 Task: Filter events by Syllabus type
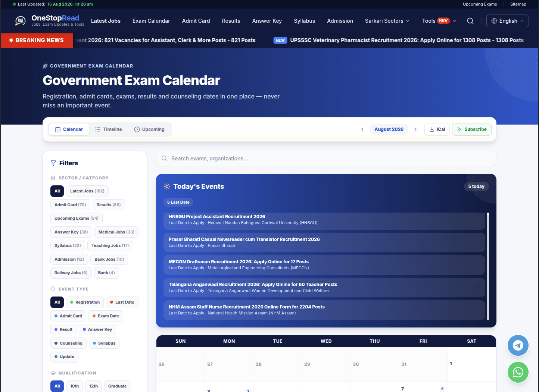pos(104,343)
